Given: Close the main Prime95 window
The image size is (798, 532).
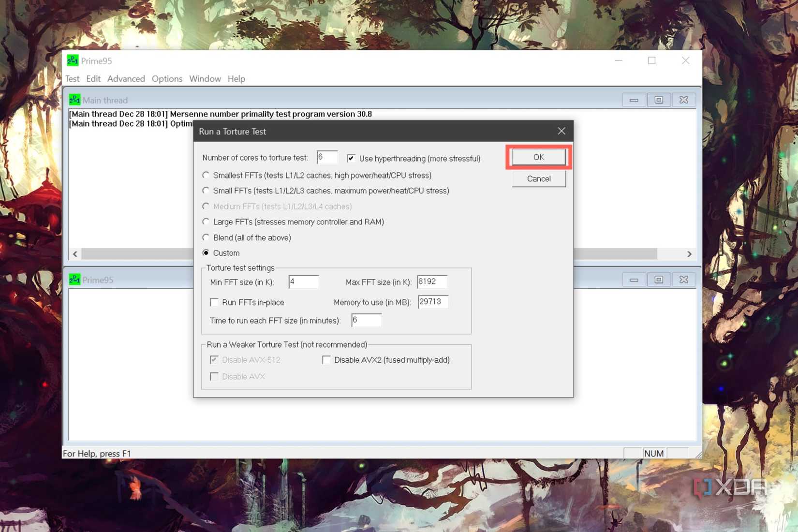Looking at the screenshot, I should pos(685,60).
